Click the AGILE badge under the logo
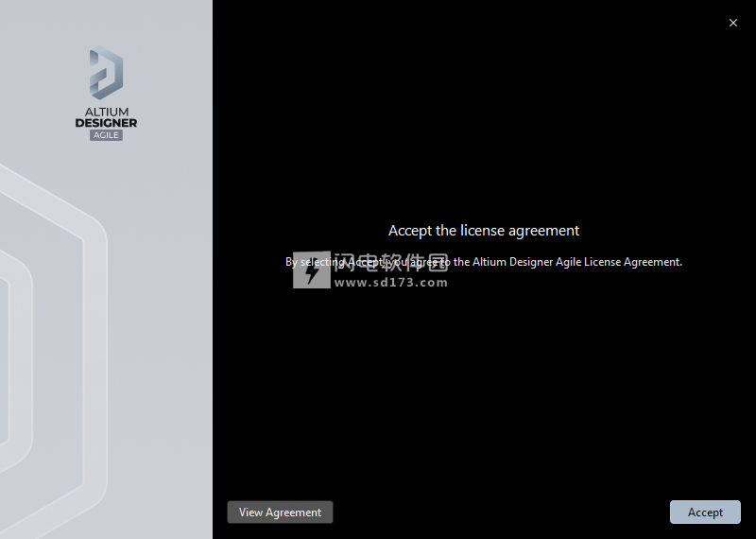This screenshot has width=756, height=539. click(106, 135)
